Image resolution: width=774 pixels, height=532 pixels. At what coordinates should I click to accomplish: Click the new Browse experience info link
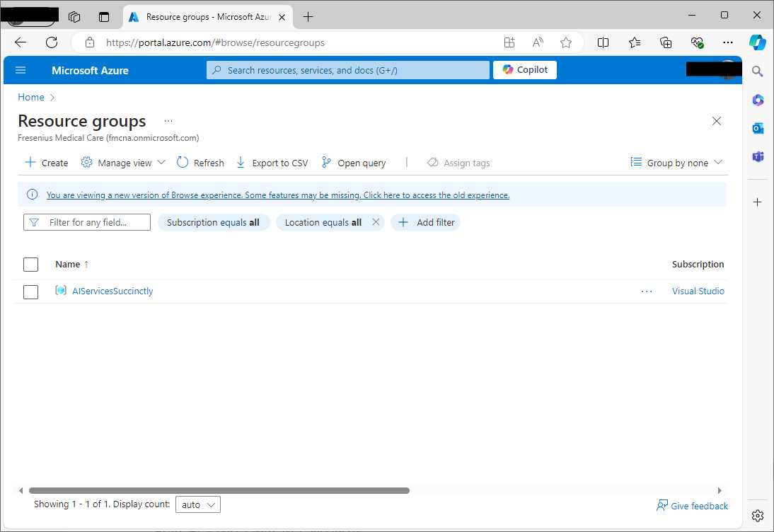click(x=278, y=195)
